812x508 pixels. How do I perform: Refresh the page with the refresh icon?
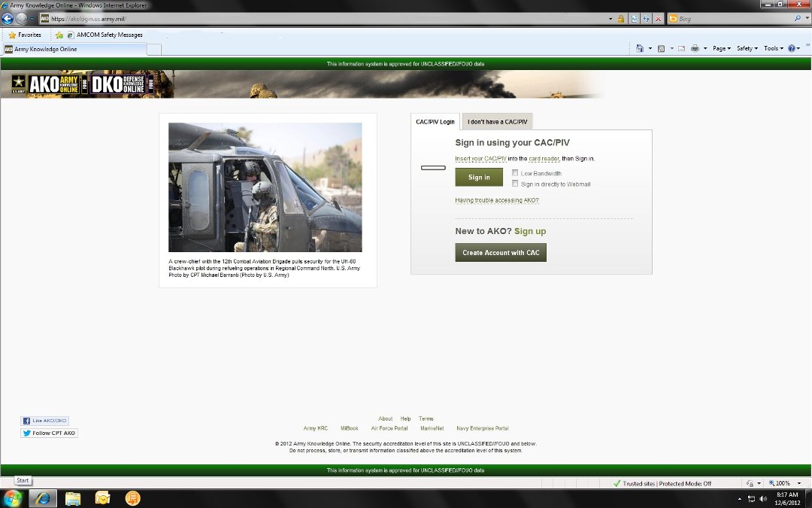coord(647,19)
